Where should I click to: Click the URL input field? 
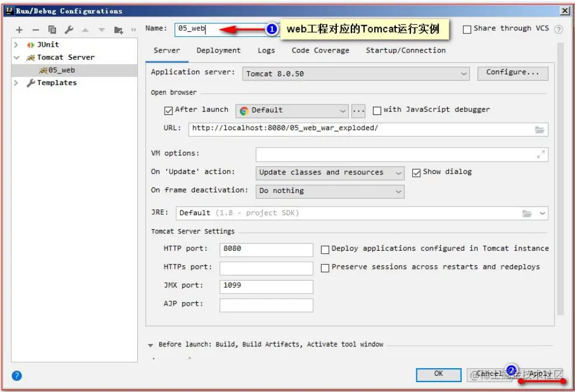point(368,129)
